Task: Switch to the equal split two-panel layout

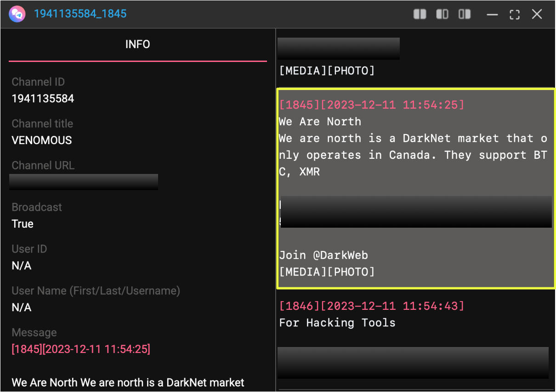Action: click(x=420, y=14)
